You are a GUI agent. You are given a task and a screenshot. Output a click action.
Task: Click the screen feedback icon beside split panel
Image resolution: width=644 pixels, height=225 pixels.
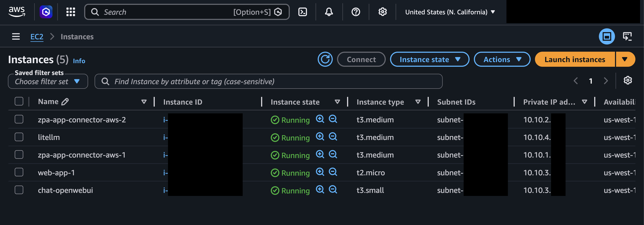(x=627, y=37)
